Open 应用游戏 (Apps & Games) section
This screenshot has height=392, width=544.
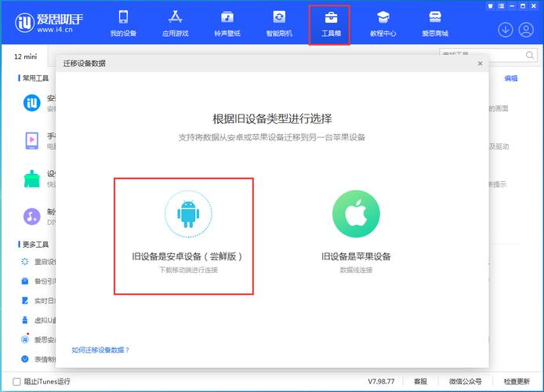175,24
